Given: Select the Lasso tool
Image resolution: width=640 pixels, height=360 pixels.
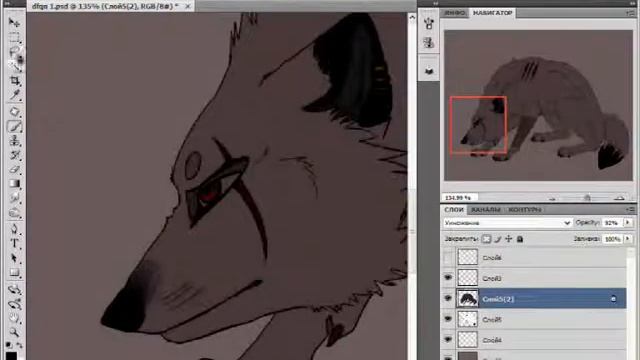Looking at the screenshot, I should pos(14,51).
